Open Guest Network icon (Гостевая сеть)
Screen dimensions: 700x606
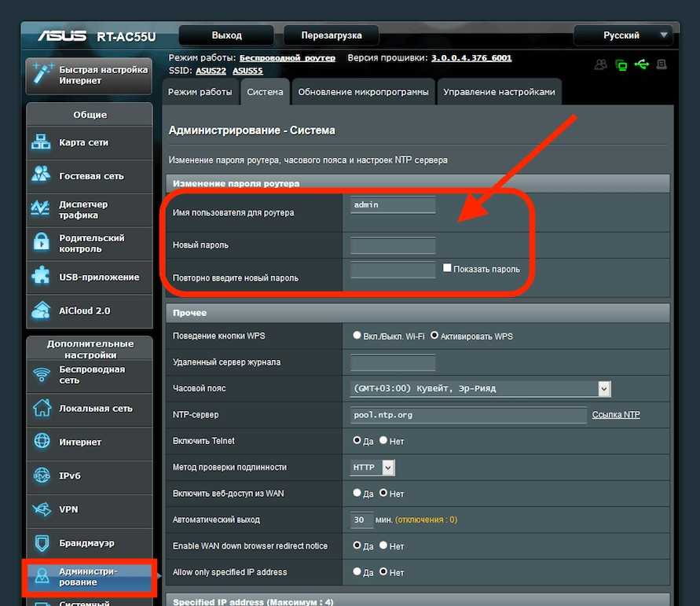click(x=41, y=175)
